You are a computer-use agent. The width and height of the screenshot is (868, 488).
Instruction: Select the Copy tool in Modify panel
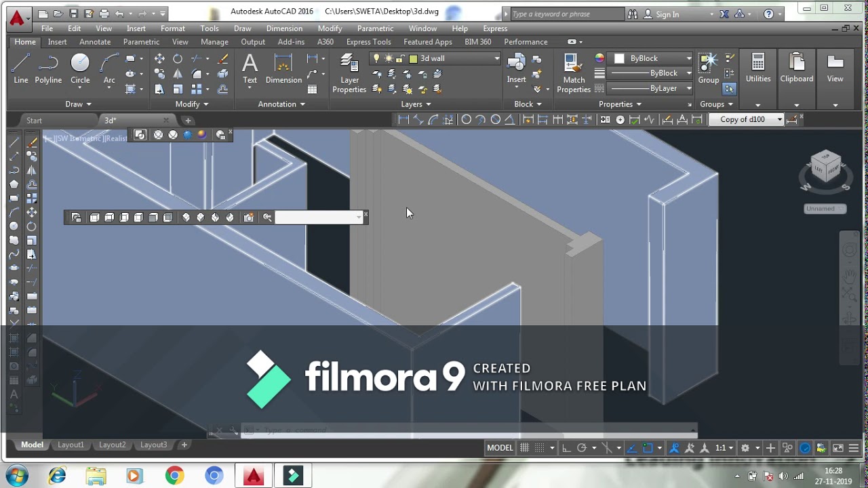pyautogui.click(x=159, y=74)
